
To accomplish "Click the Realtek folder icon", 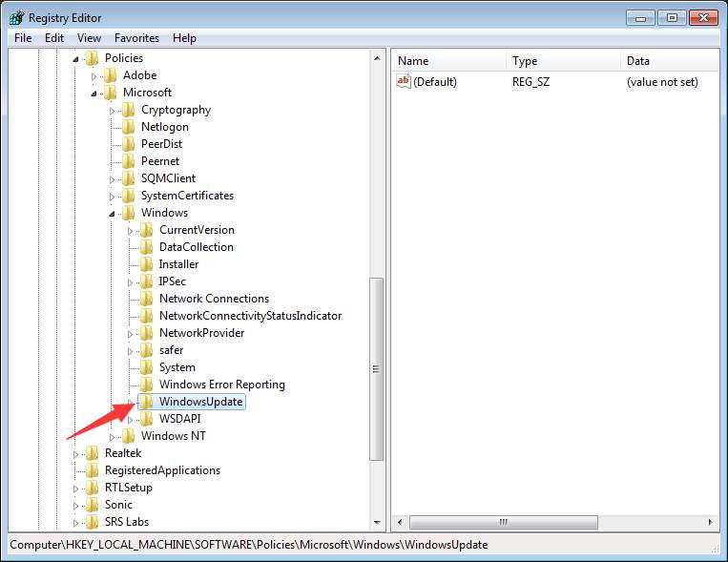I will pyautogui.click(x=92, y=453).
